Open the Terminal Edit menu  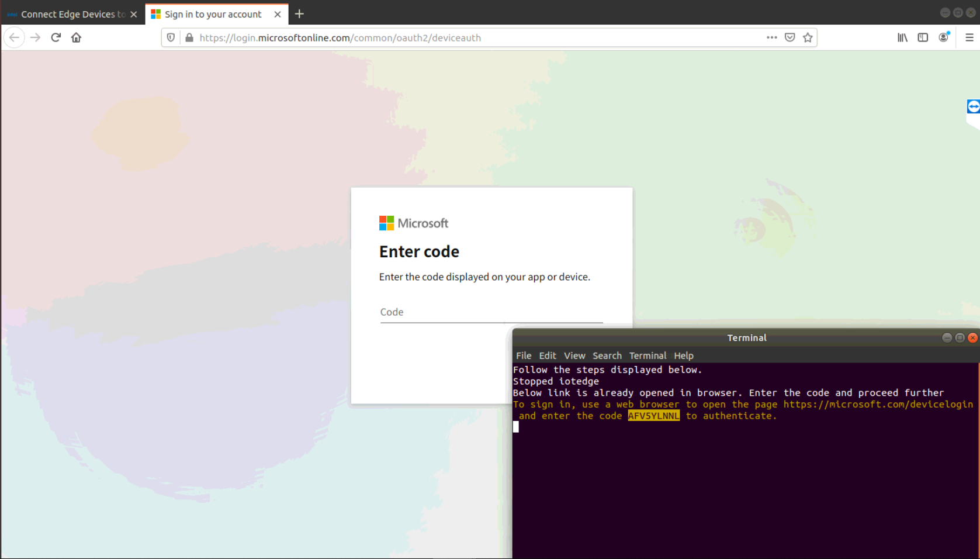548,356
